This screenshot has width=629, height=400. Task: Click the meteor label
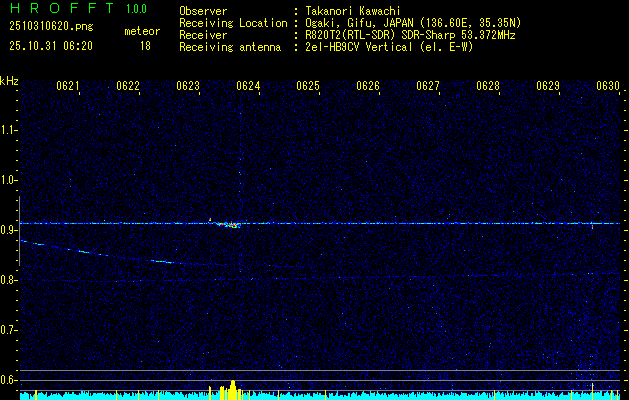[x=142, y=31]
